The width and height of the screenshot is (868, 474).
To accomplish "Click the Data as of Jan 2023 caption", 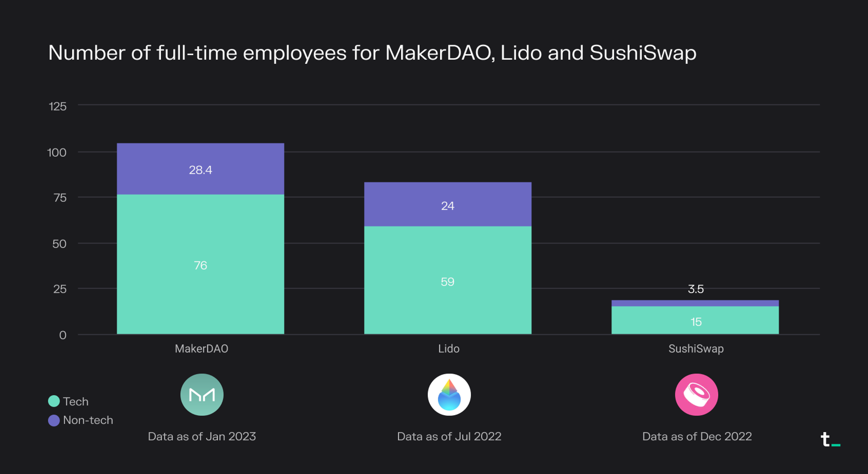I will (202, 436).
